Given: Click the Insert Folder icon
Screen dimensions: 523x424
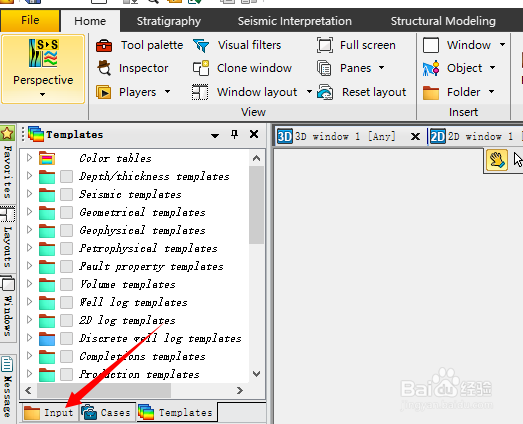Looking at the screenshot, I should tap(431, 92).
